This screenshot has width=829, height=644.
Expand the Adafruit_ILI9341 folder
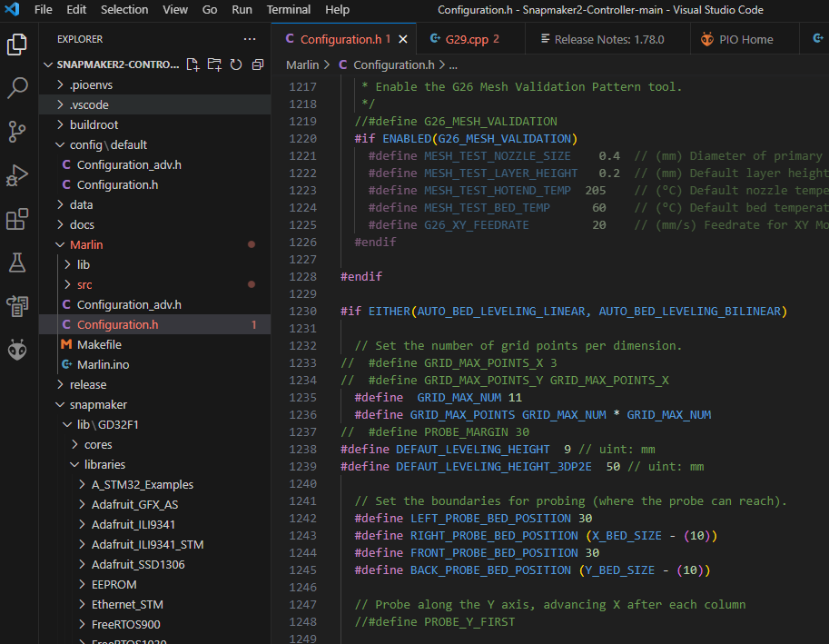pos(155,524)
